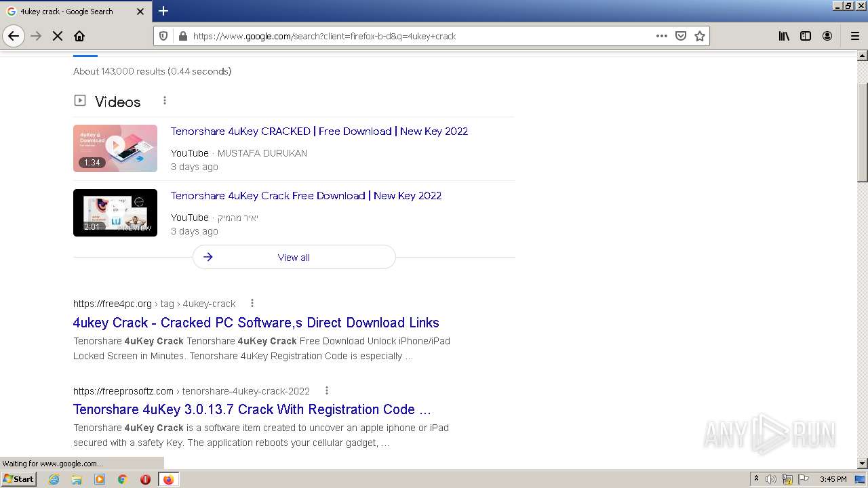The image size is (868, 488).
Task: Open the volume speaker tray icon
Action: [x=771, y=479]
